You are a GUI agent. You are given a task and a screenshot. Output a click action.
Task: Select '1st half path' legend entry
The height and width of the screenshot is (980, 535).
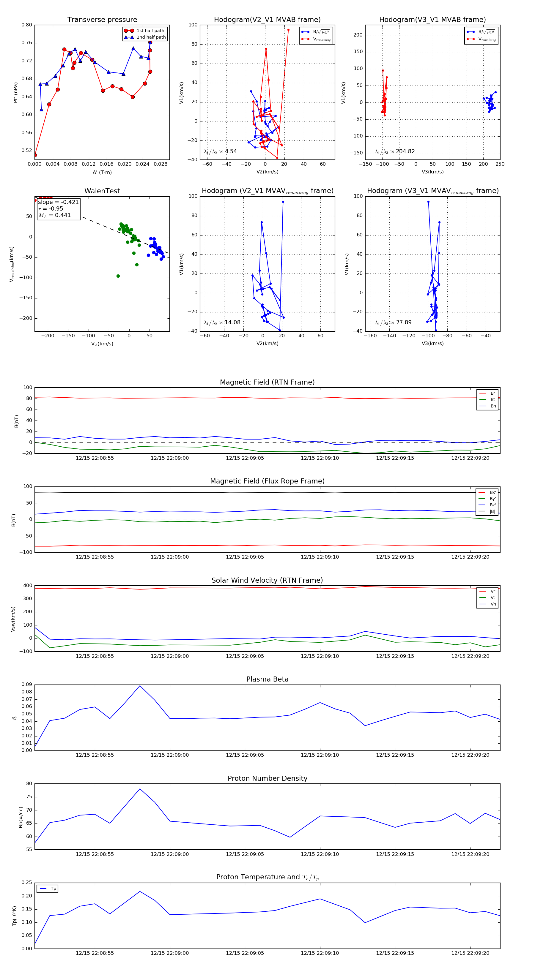click(145, 31)
